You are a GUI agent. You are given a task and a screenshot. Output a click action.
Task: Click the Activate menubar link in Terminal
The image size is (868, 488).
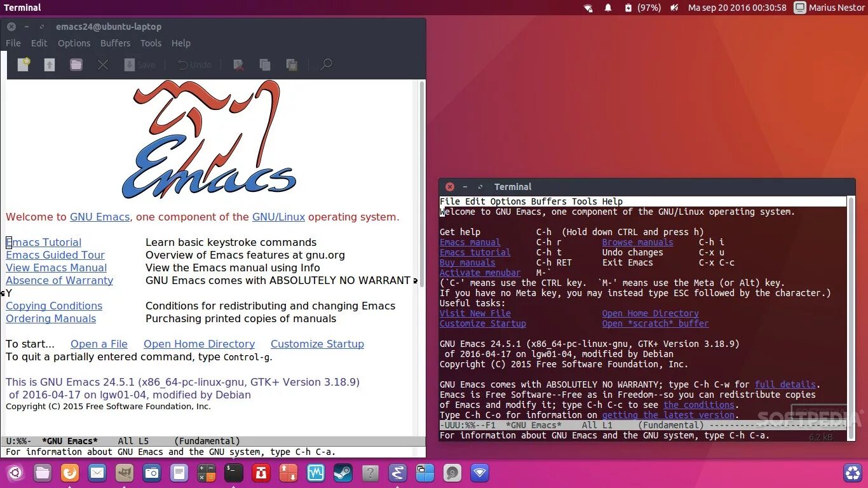480,273
